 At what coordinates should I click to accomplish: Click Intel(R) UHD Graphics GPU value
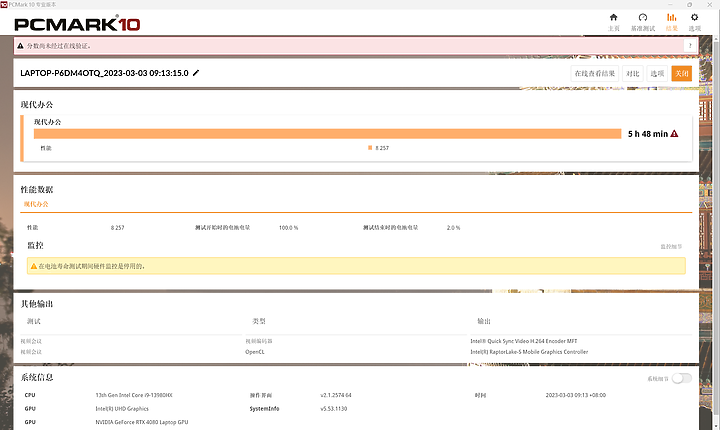(x=122, y=408)
